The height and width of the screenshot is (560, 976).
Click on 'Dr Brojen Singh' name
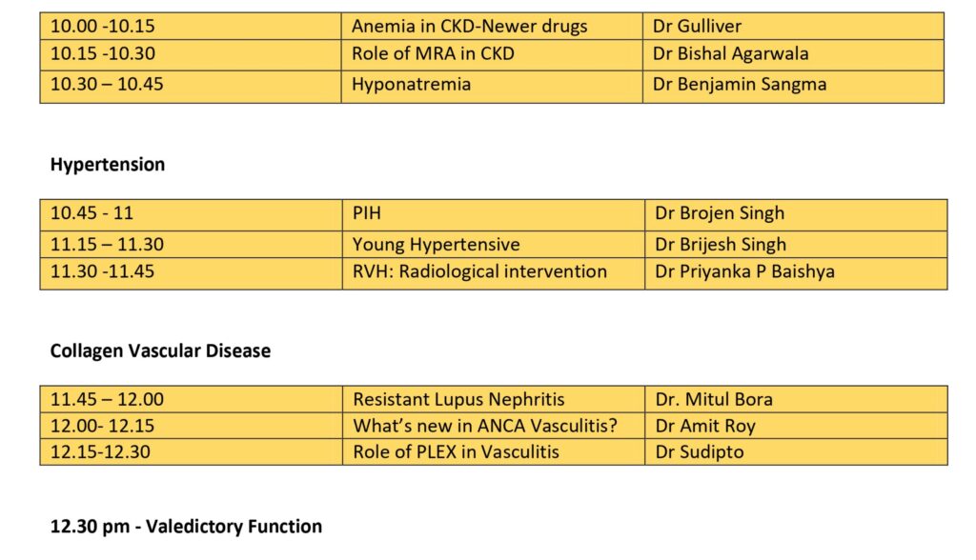pyautogui.click(x=720, y=213)
